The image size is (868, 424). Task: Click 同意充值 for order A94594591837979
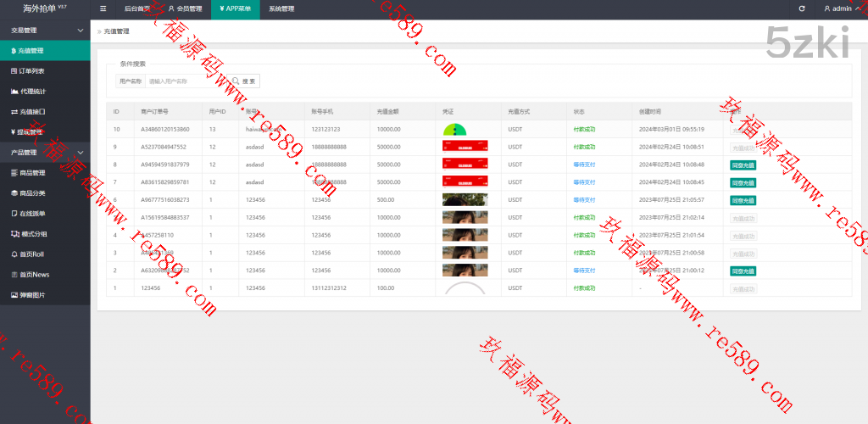coord(743,165)
